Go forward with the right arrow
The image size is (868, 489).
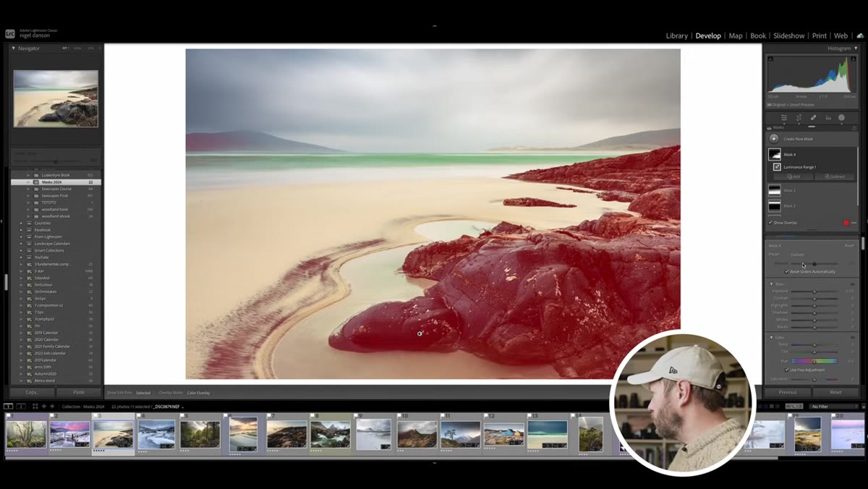click(x=51, y=407)
